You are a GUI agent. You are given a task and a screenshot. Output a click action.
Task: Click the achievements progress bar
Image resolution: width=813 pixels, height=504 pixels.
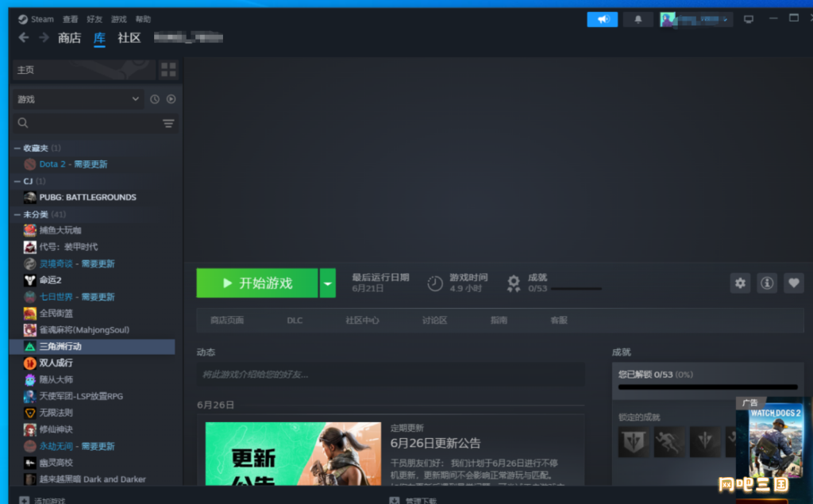pos(707,387)
